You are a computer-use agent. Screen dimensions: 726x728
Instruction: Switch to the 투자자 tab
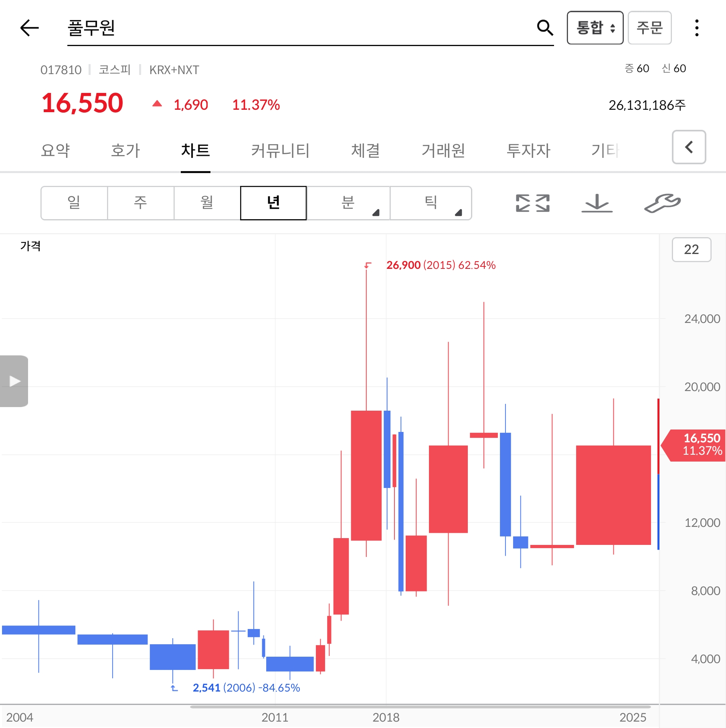point(528,151)
